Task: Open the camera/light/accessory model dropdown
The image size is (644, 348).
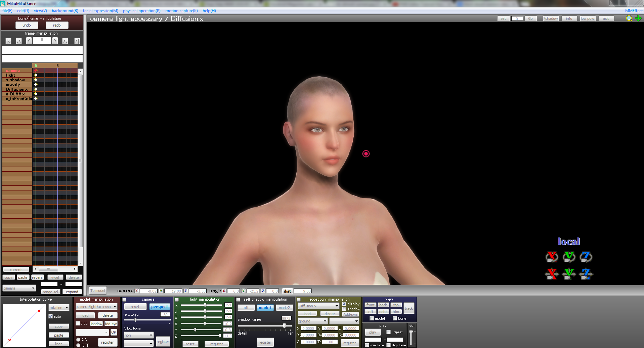Action: pyautogui.click(x=96, y=307)
